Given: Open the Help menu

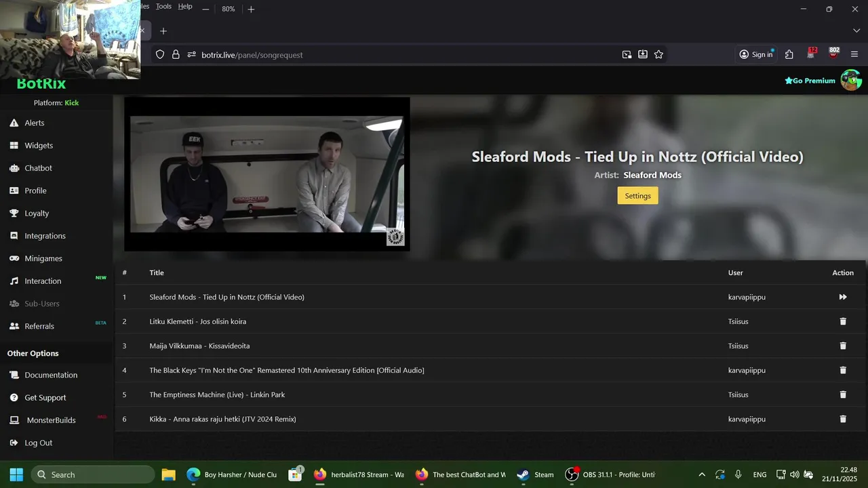Looking at the screenshot, I should point(185,6).
